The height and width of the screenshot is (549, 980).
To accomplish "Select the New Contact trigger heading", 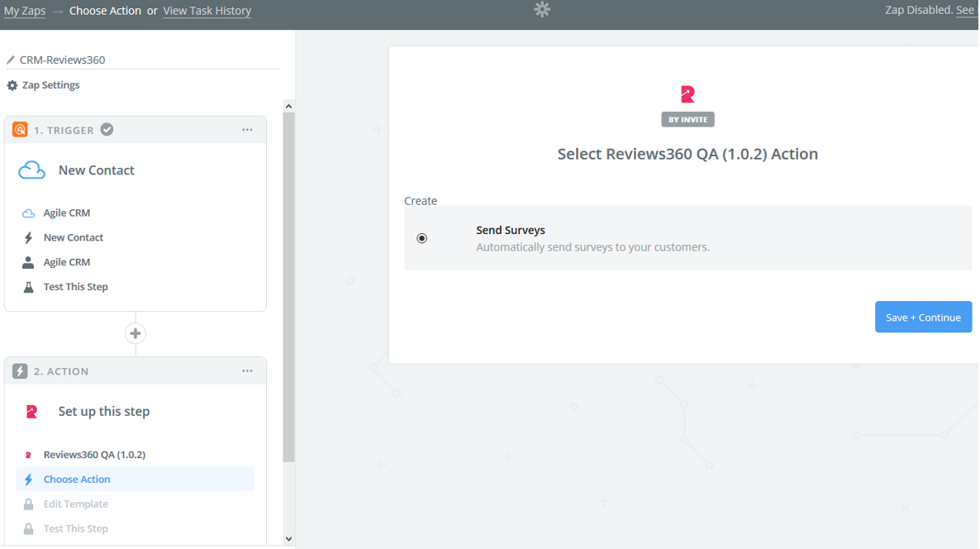I will pos(96,170).
